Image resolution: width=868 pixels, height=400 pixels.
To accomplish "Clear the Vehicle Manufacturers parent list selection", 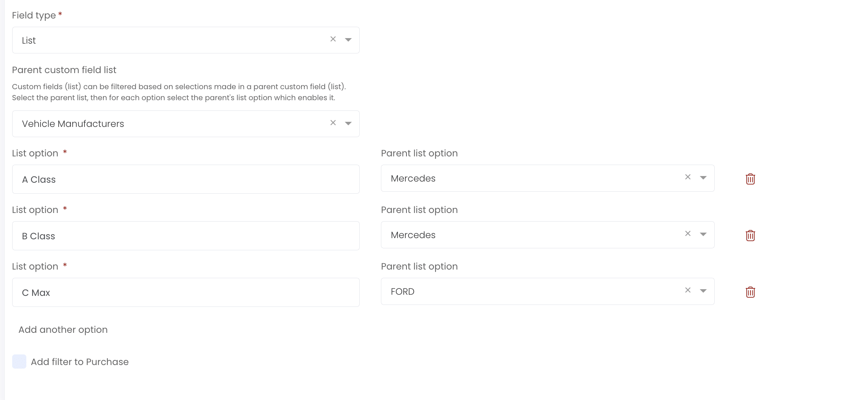I will point(333,123).
